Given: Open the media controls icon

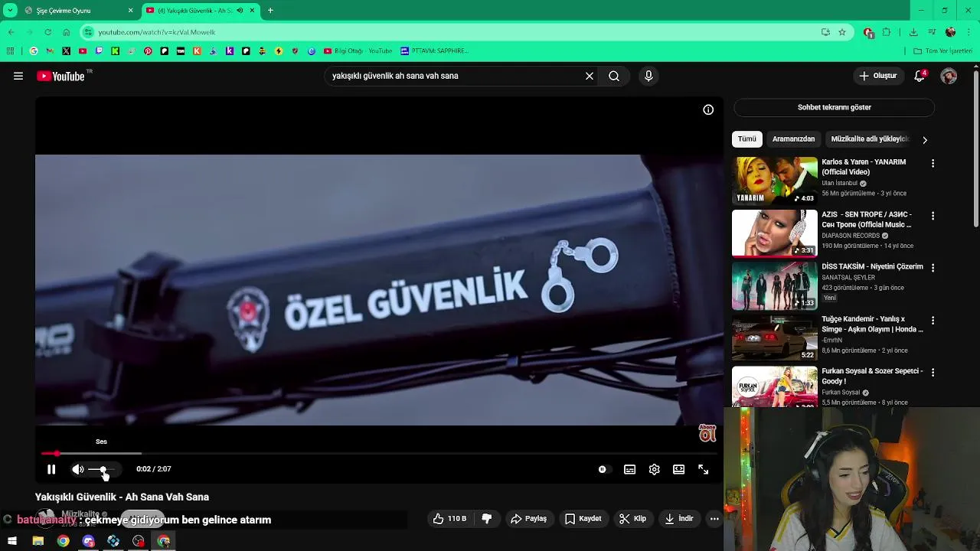Looking at the screenshot, I should click(x=932, y=32).
